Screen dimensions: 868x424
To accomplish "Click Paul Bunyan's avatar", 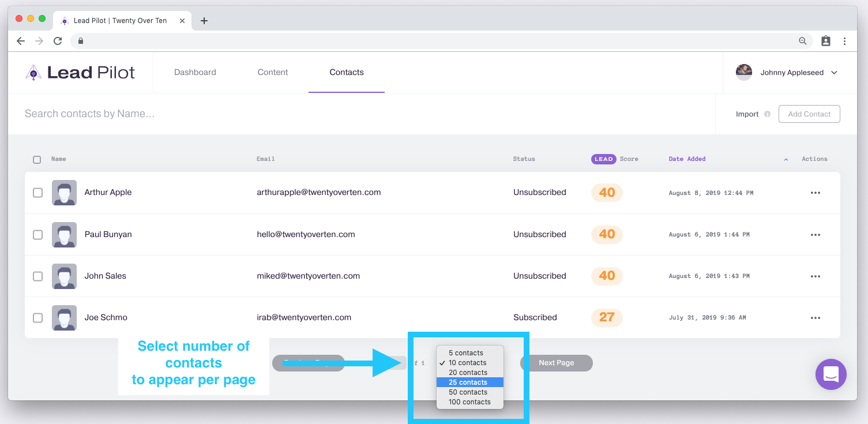I will (64, 235).
